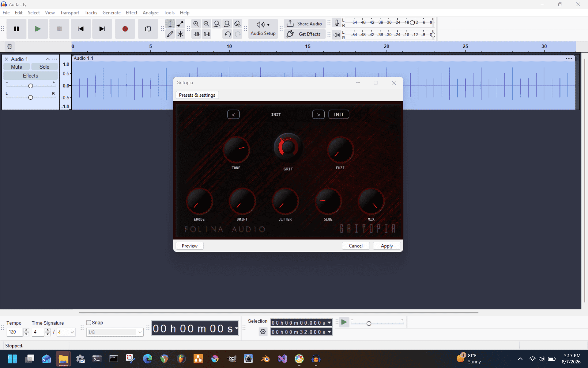Screen dimensions: 588x368
Task: Select the Envelope tool
Action: coord(180,24)
